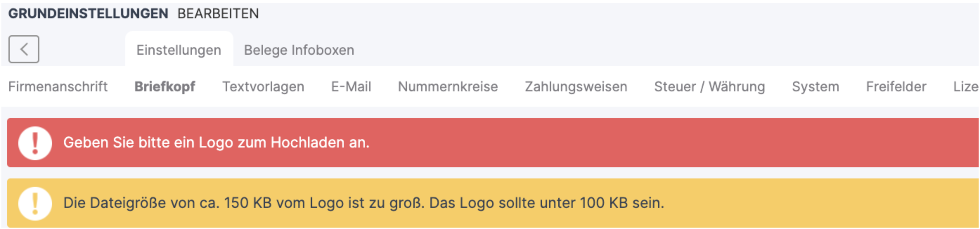Open the Belege Infoboxen tab
This screenshot has width=980, height=229.
pos(299,50)
